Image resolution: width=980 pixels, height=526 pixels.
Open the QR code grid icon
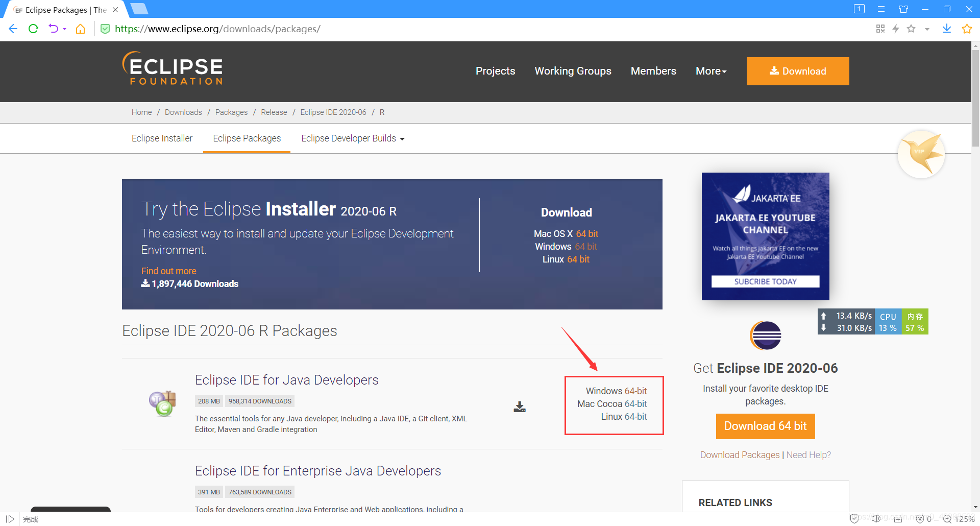click(880, 29)
